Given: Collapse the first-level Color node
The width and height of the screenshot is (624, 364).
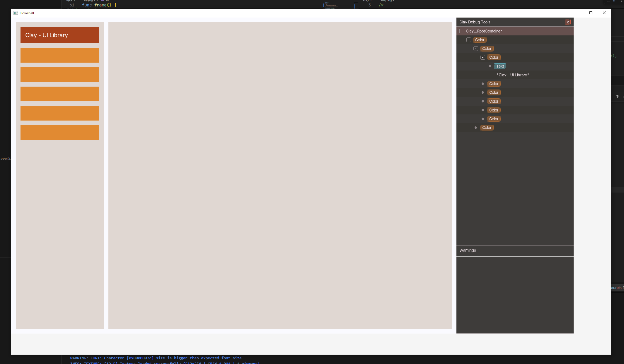Looking at the screenshot, I should click(469, 40).
